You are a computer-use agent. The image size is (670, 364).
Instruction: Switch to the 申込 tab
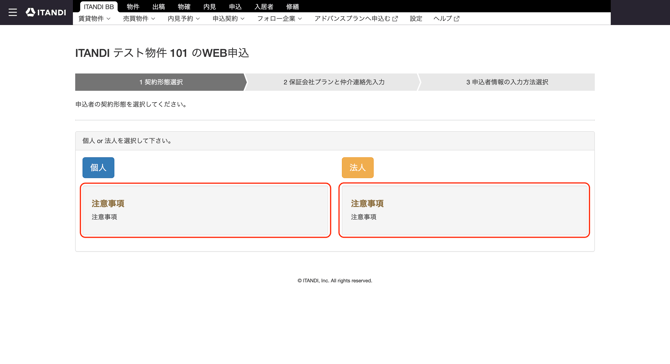click(x=235, y=7)
